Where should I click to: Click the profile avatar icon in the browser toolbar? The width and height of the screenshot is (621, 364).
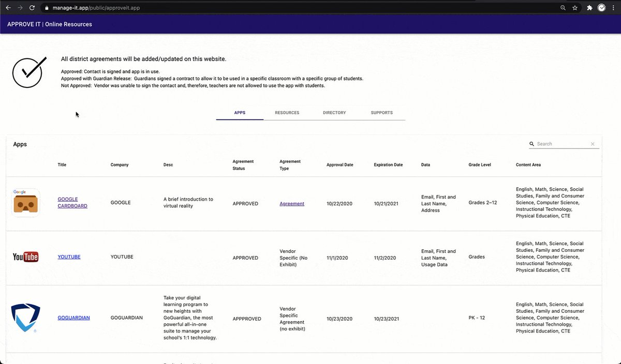(602, 8)
